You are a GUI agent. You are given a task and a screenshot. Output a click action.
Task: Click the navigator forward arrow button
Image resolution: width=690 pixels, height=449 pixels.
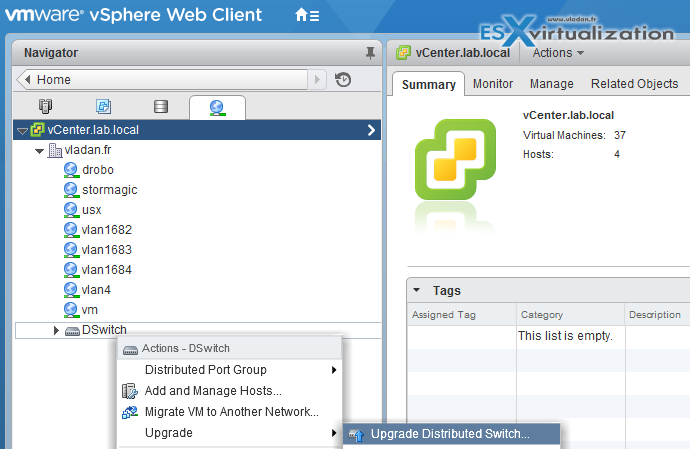click(x=317, y=80)
